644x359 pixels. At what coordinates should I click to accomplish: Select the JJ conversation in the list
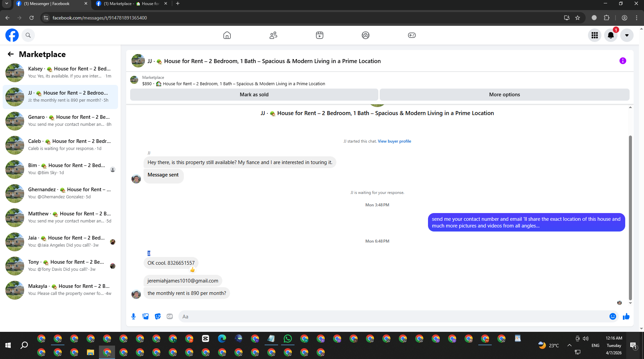(x=60, y=97)
